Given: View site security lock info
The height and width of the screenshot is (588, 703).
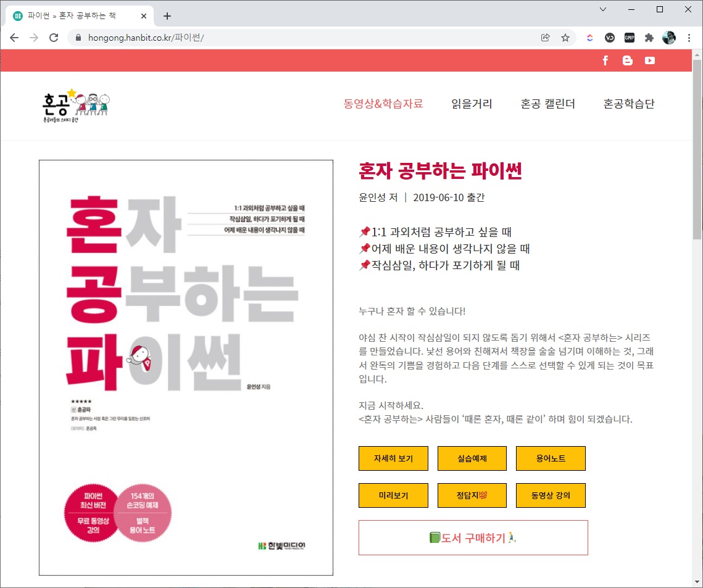Looking at the screenshot, I should [x=78, y=38].
